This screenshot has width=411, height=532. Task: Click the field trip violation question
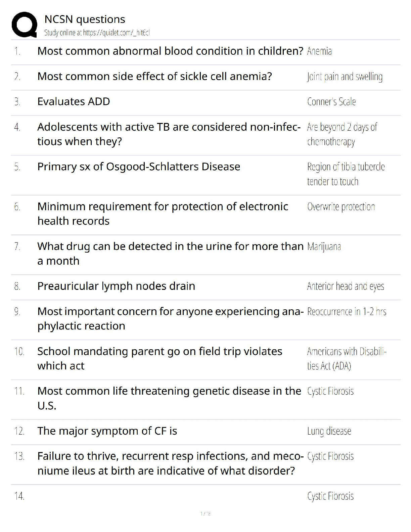(159, 358)
